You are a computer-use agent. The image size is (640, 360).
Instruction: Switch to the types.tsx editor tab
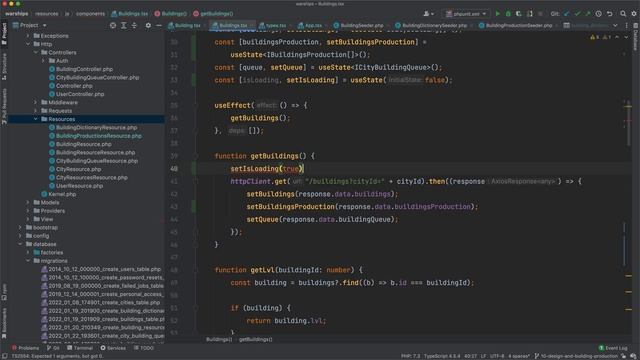tap(274, 25)
